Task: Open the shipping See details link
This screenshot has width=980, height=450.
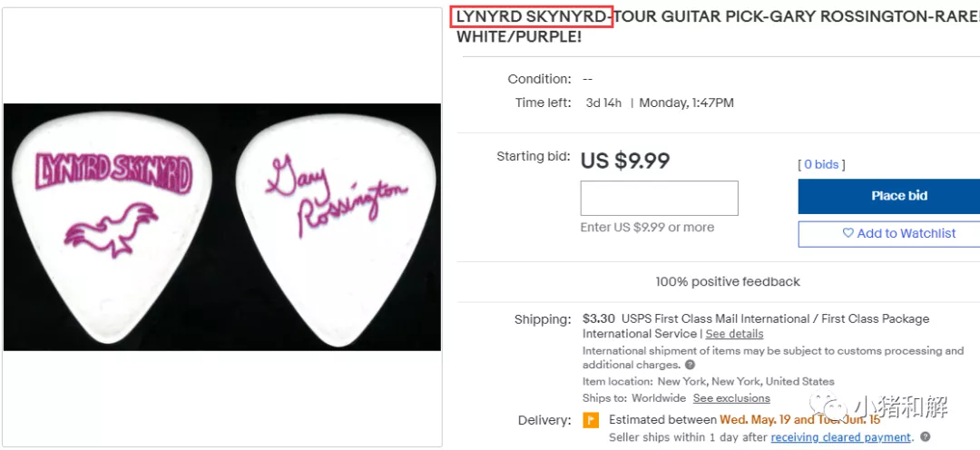Action: 734,334
